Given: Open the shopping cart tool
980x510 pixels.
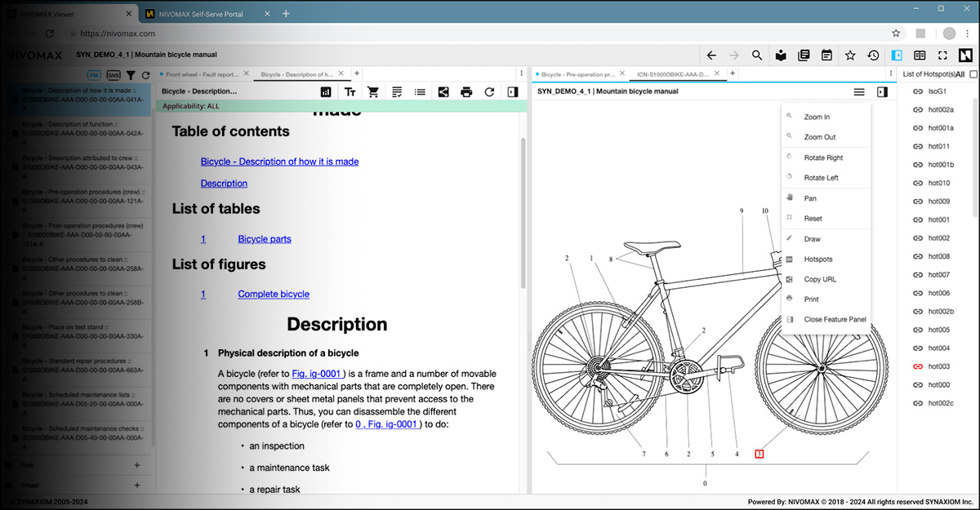Looking at the screenshot, I should (373, 91).
